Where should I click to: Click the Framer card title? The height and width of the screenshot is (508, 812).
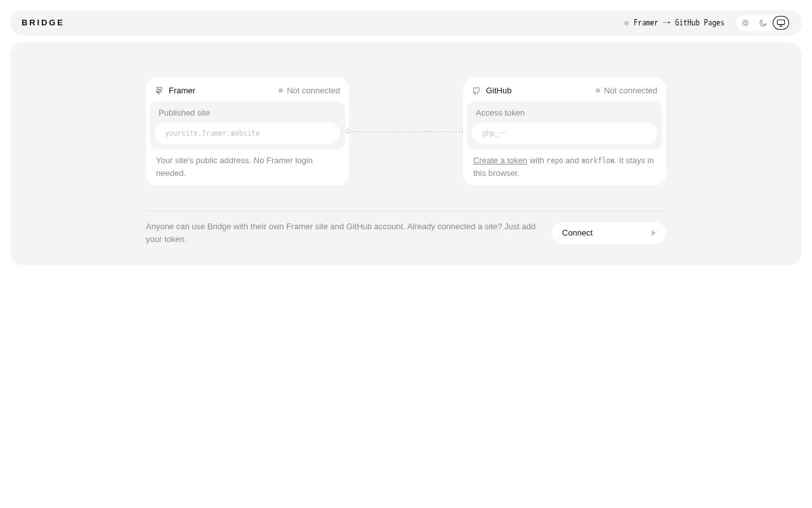182,91
